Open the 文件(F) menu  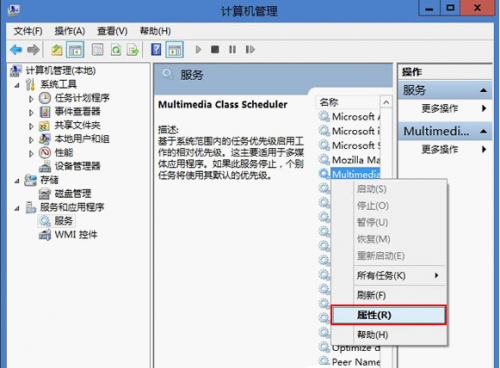click(x=28, y=31)
